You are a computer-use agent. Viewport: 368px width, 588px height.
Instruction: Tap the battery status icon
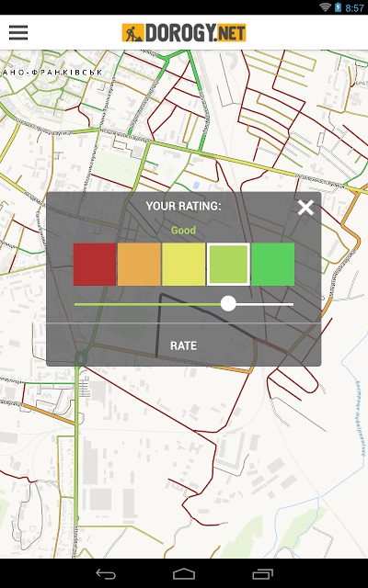(338, 7)
